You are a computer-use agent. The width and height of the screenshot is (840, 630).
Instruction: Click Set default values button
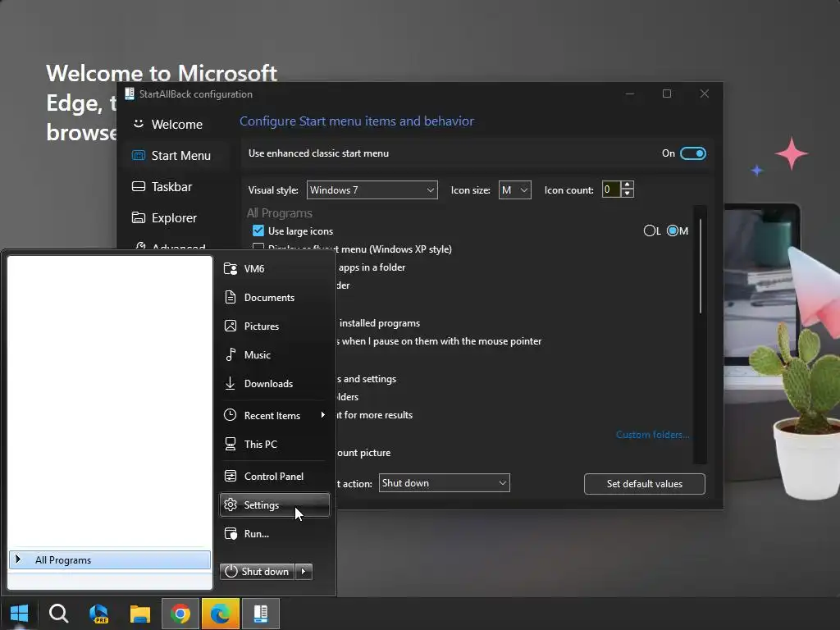(x=645, y=484)
